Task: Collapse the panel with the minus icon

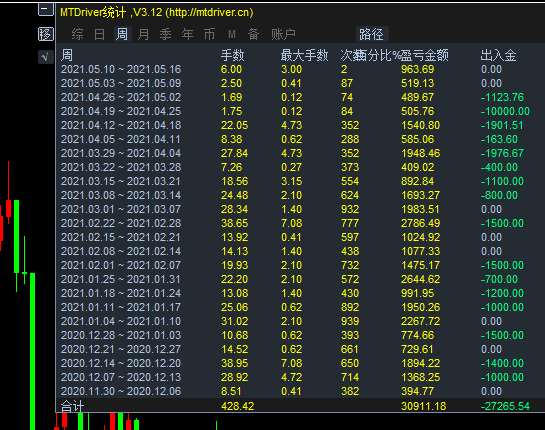Action: pos(46,9)
